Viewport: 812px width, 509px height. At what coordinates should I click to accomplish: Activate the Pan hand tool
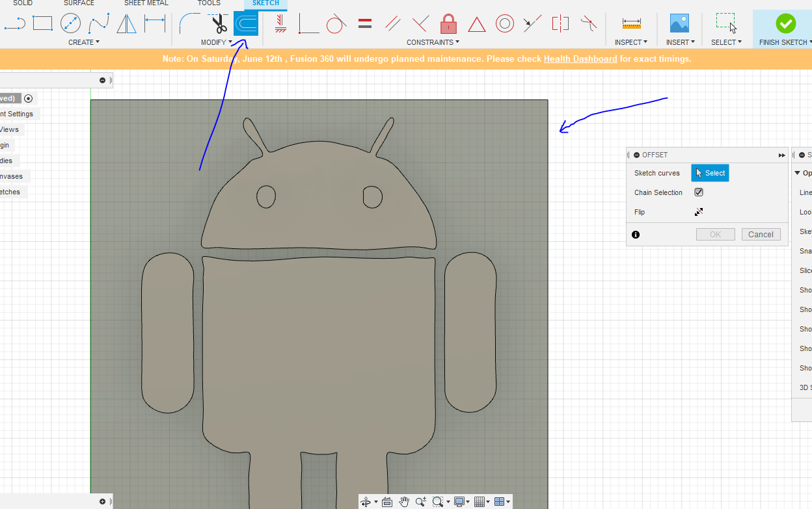(x=404, y=501)
